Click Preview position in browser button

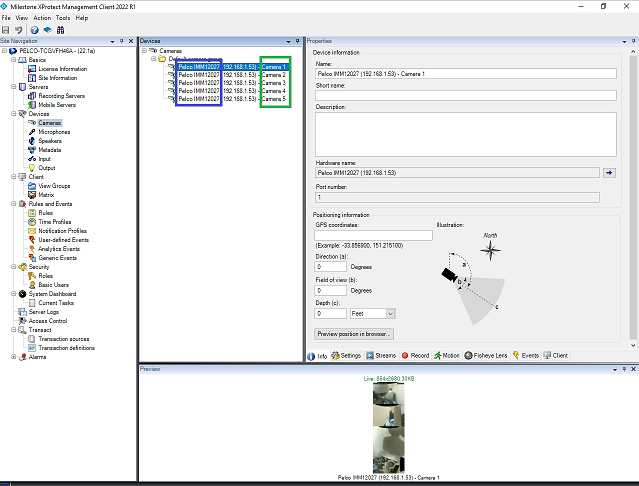tap(354, 333)
